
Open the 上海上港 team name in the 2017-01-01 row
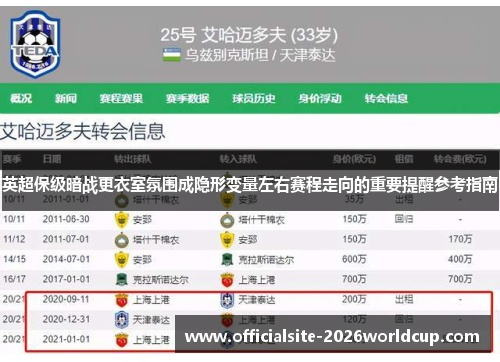point(257,280)
